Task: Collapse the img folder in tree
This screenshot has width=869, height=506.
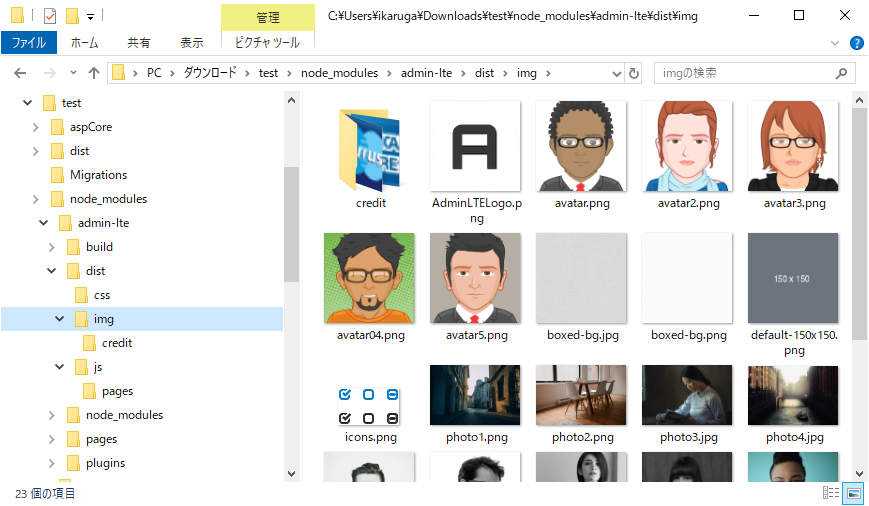Action: pyautogui.click(x=59, y=319)
